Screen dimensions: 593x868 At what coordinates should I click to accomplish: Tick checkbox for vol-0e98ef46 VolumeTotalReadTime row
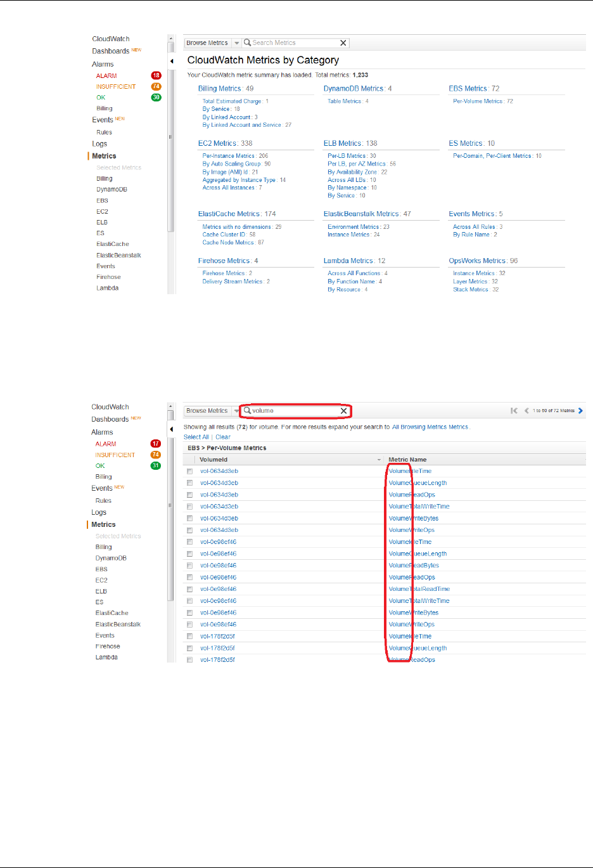coord(189,590)
